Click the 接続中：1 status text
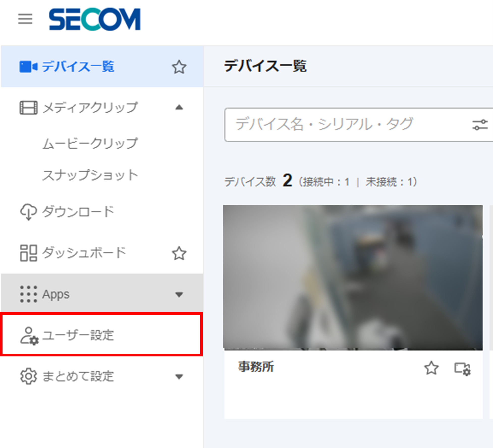493x448 pixels. [326, 182]
